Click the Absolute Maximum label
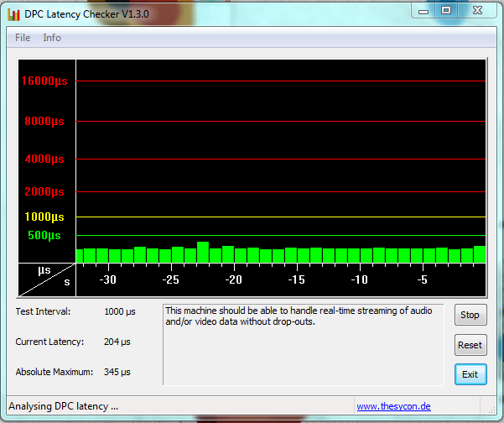The image size is (504, 423). [55, 372]
